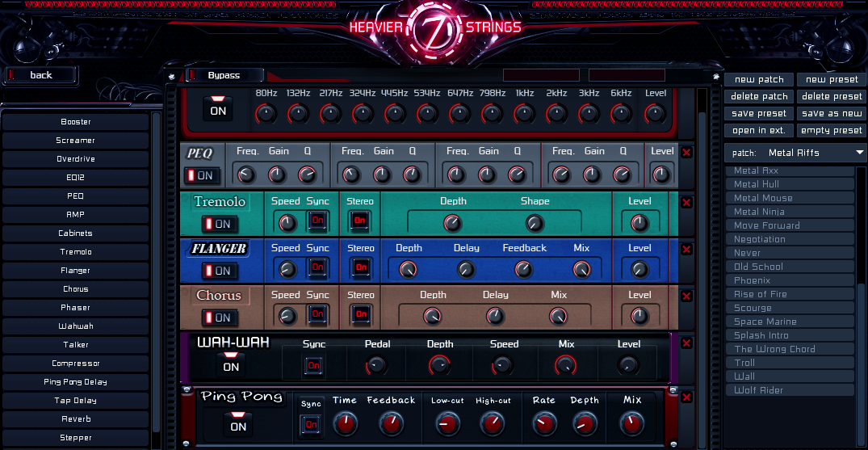This screenshot has height=450, width=868.
Task: Click new patch button
Action: coord(759,79)
